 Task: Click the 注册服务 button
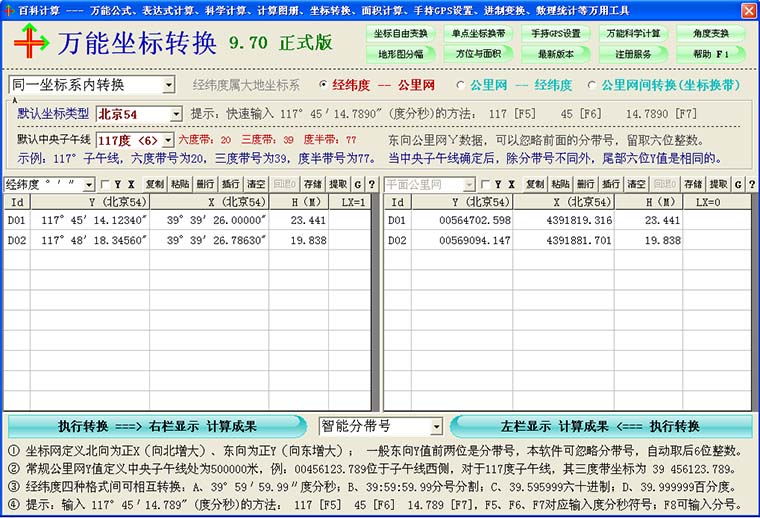pyautogui.click(x=633, y=53)
